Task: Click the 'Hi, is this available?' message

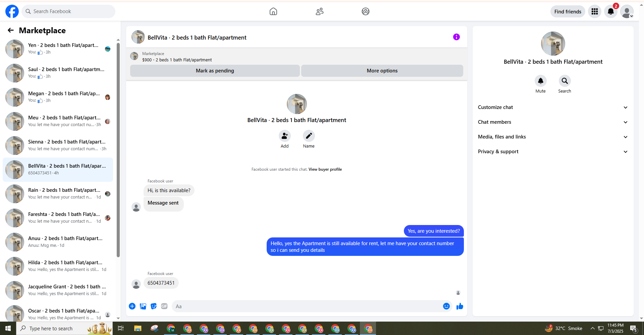Action: [x=169, y=190]
